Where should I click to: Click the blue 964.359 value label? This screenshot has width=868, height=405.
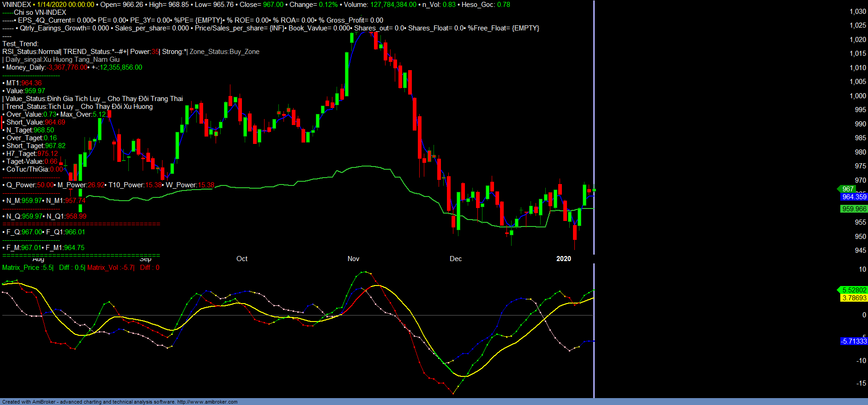pyautogui.click(x=854, y=197)
